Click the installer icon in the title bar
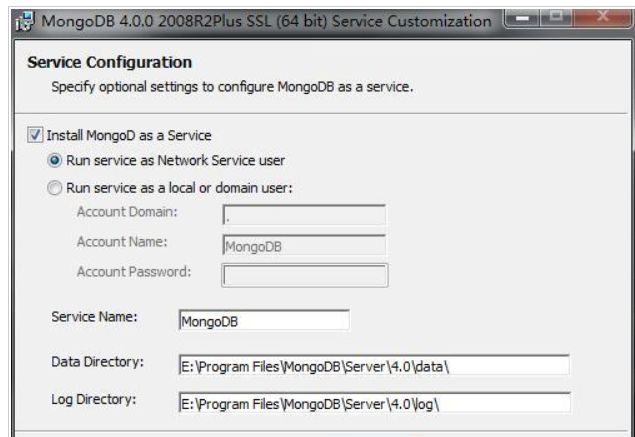The image size is (635, 437). (25, 21)
